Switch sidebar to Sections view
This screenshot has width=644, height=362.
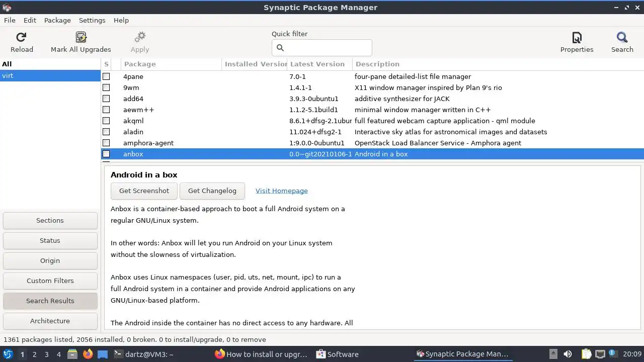(x=50, y=220)
